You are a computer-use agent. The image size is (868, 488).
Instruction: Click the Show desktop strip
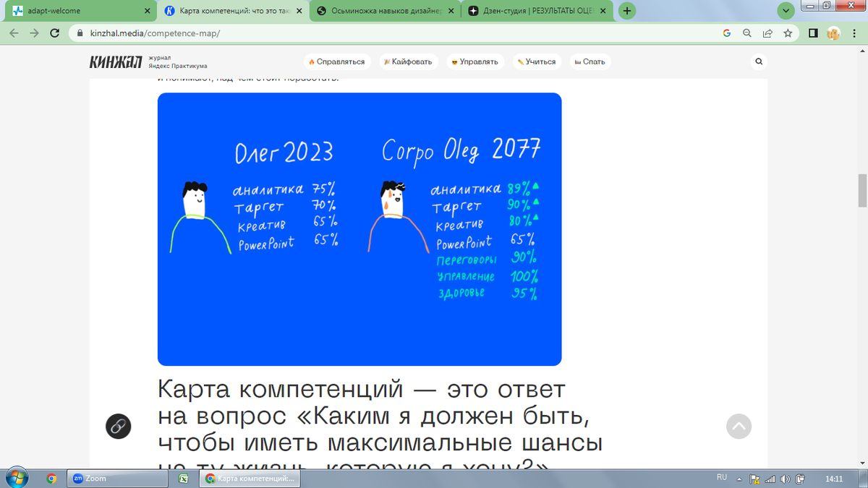(864, 479)
